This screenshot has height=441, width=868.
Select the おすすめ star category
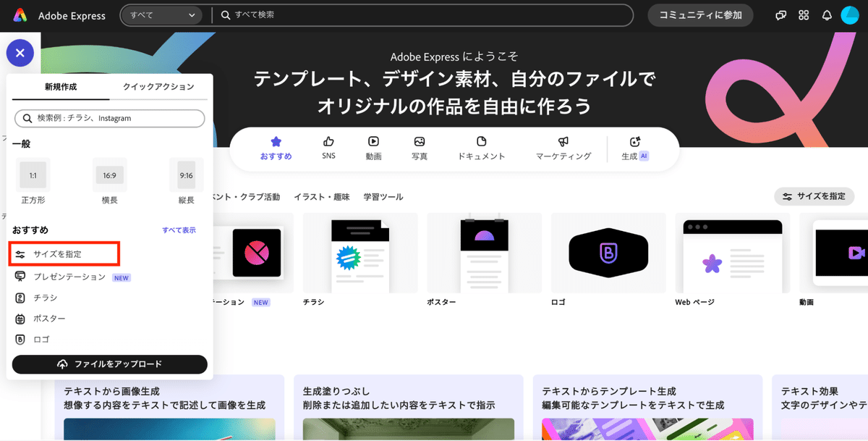point(276,148)
